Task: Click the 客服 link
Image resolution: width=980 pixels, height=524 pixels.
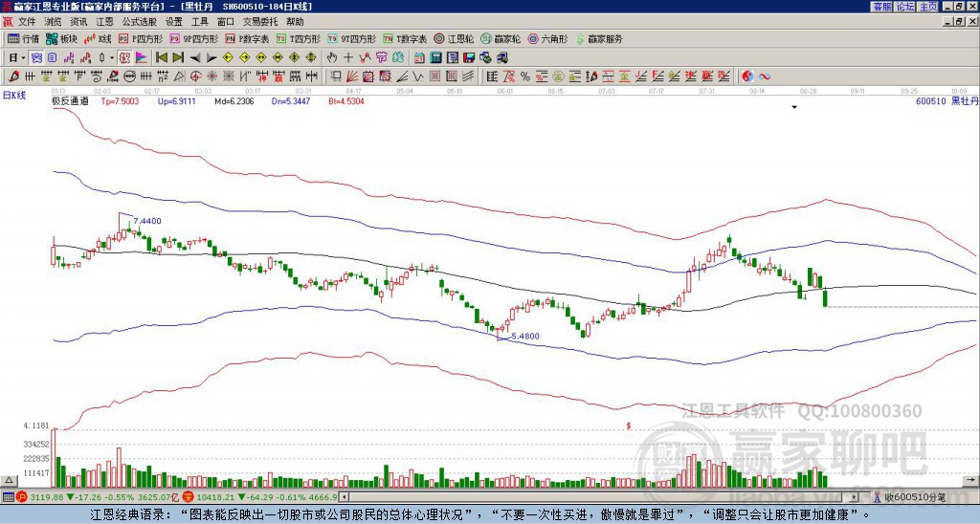Action: pos(881,7)
